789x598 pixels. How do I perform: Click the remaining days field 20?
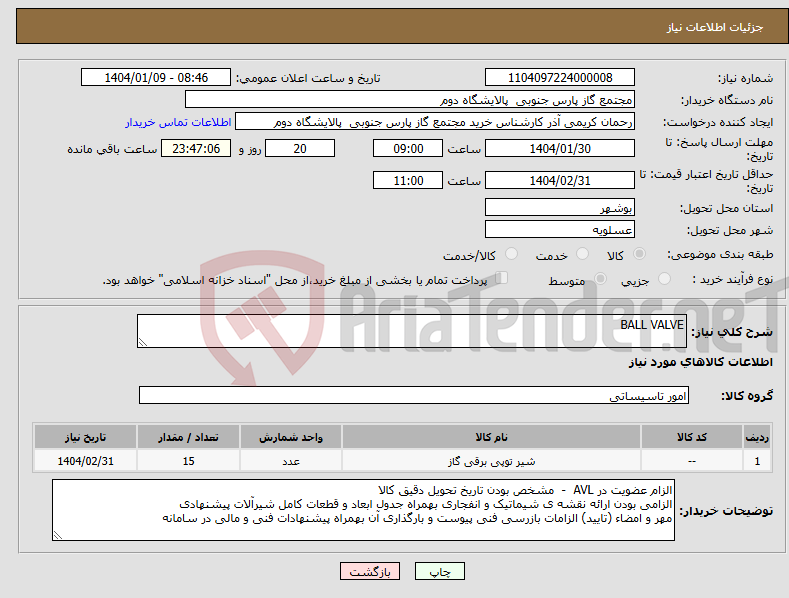[300, 148]
